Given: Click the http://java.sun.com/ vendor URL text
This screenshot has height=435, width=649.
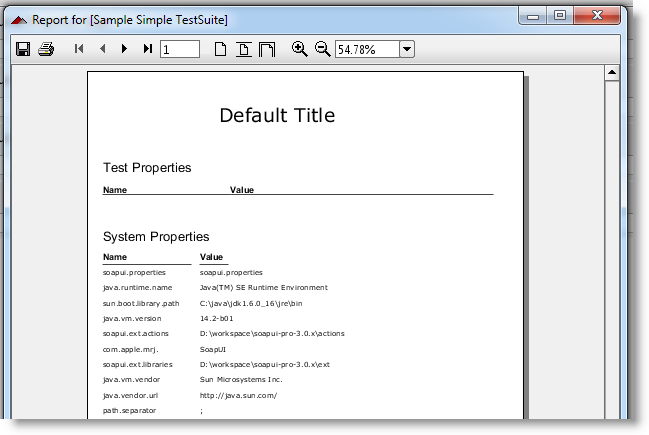Looking at the screenshot, I should click(x=237, y=395).
